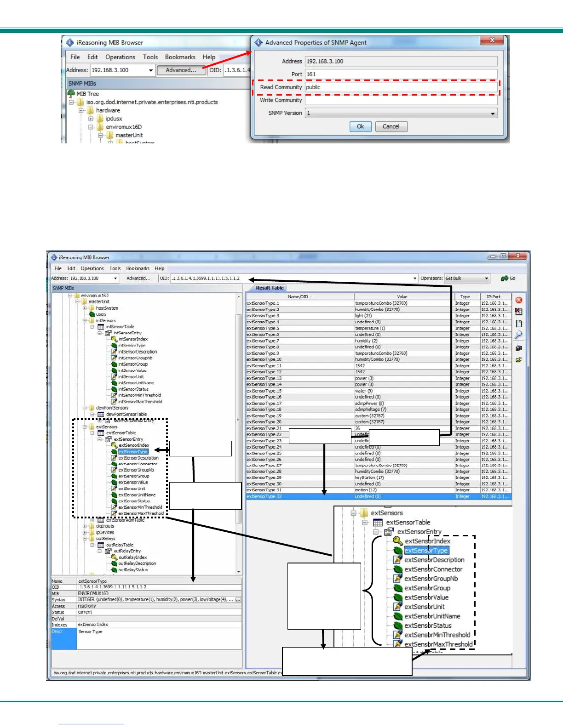Image resolution: width=563 pixels, height=728 pixels.
Task: Click the clear table icon below the red stop icon
Action: click(519, 312)
